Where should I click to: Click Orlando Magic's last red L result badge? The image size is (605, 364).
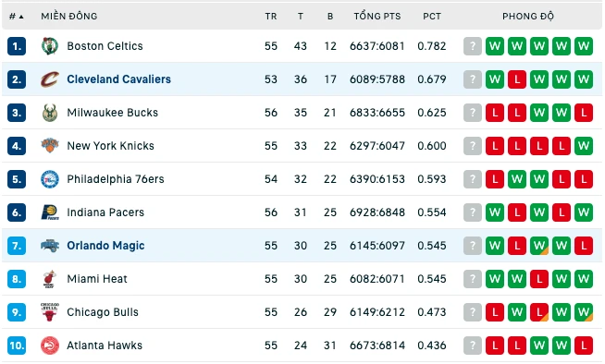pos(584,246)
